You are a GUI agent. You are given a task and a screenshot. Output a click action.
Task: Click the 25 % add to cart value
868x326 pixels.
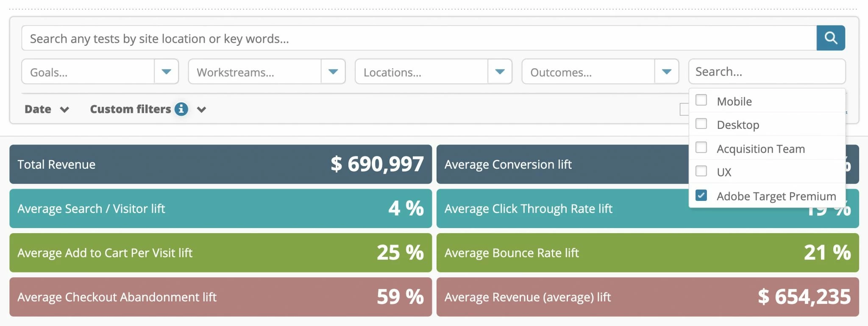click(x=400, y=253)
